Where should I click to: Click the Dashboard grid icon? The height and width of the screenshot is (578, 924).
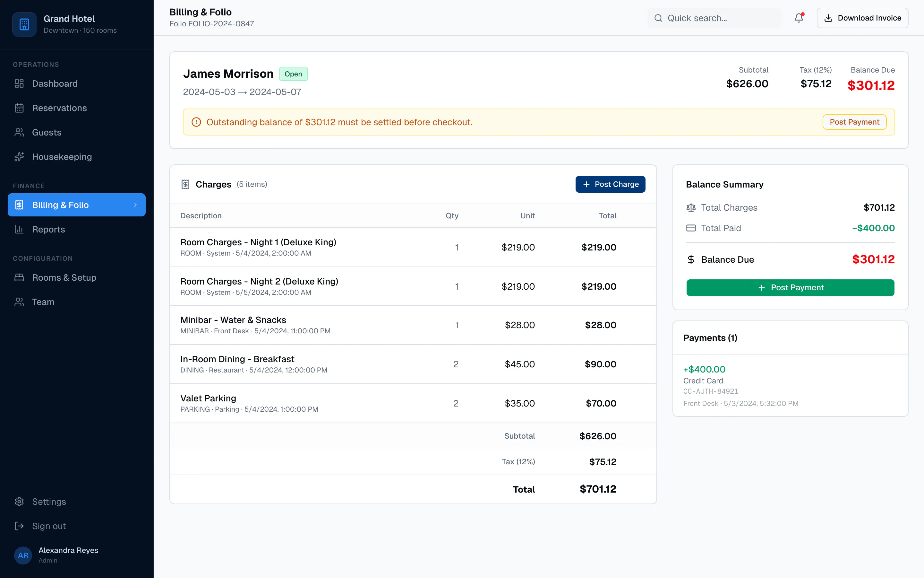[x=19, y=84]
